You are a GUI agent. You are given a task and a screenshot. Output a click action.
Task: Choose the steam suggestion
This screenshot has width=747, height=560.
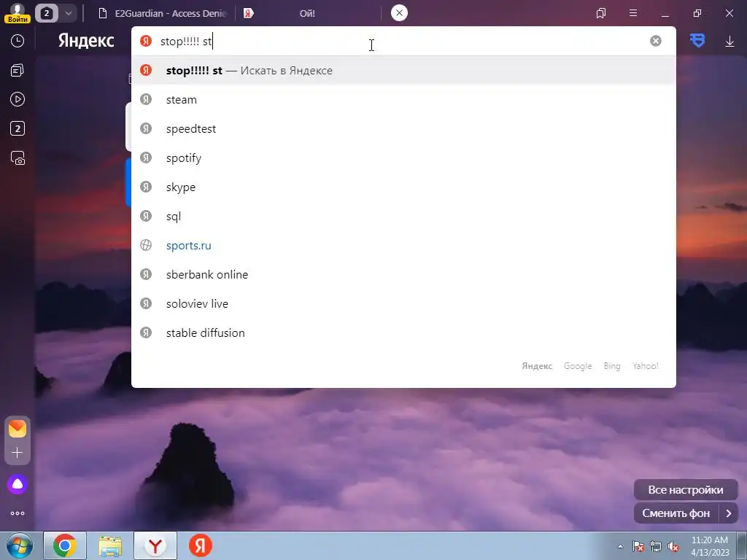click(403, 99)
